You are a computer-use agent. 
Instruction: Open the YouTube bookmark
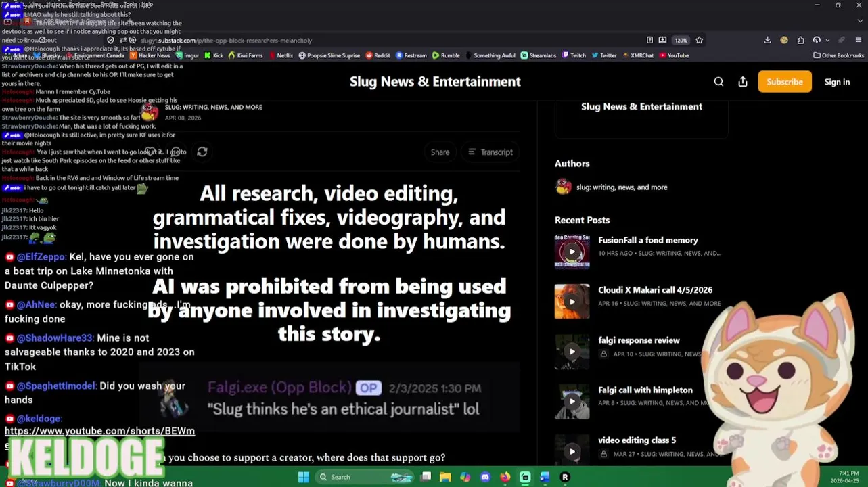click(x=674, y=56)
